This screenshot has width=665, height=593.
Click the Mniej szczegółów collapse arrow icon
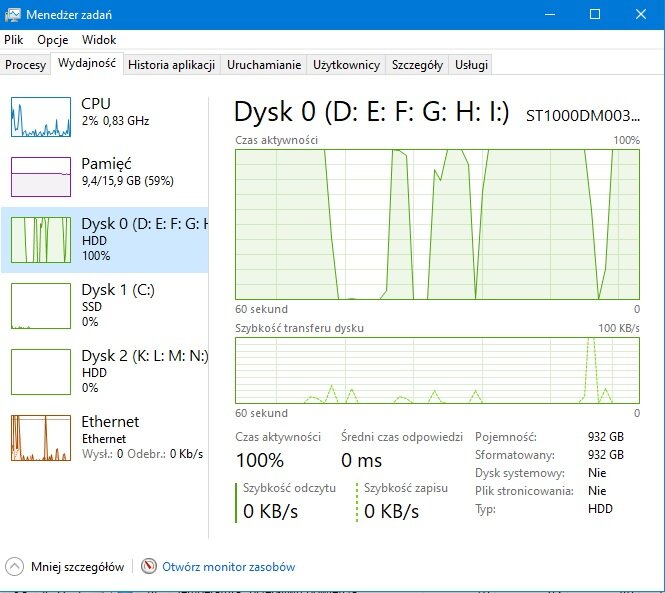(15, 566)
